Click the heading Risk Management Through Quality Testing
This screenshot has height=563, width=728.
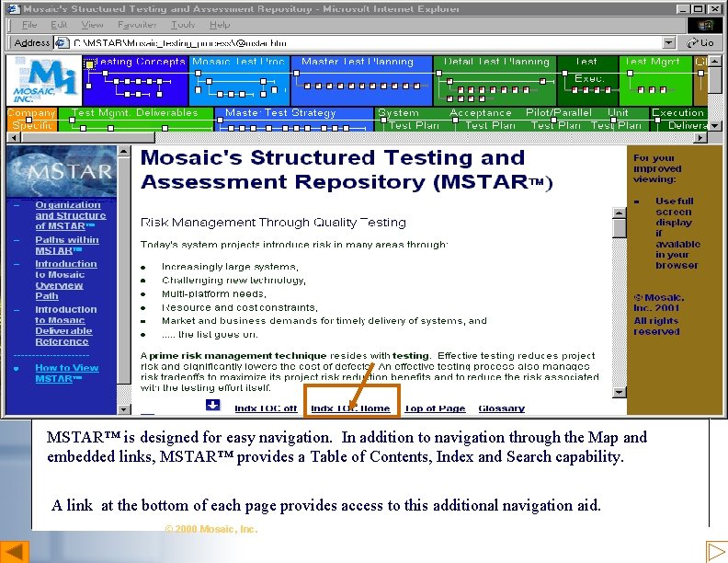point(273,223)
